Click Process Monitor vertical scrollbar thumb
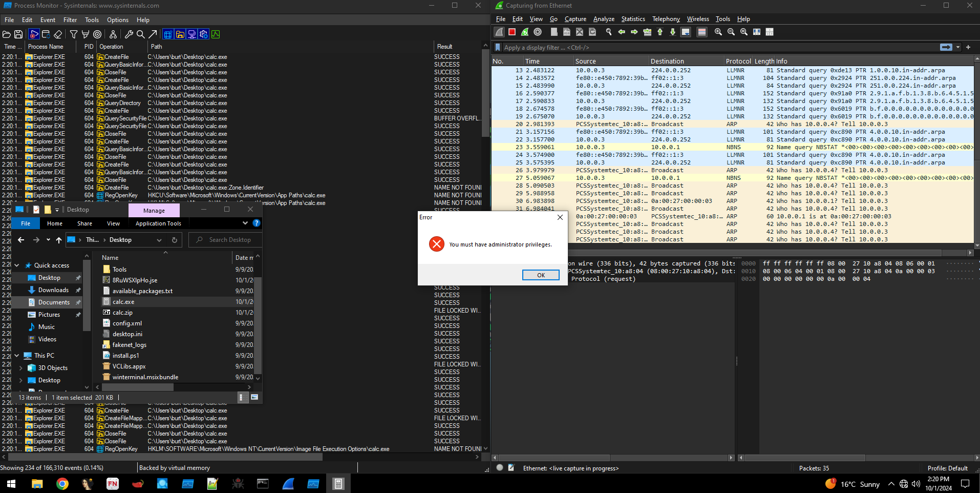 pos(485,94)
